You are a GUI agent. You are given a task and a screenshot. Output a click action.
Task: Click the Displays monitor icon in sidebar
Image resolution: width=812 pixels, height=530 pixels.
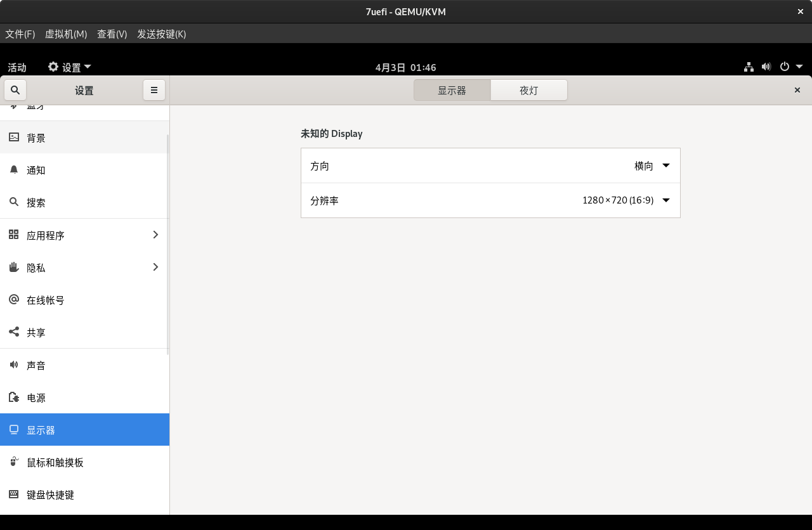click(x=14, y=429)
